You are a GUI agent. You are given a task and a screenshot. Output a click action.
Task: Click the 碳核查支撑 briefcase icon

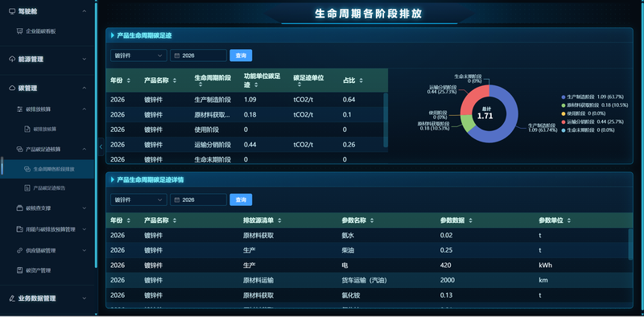19,208
